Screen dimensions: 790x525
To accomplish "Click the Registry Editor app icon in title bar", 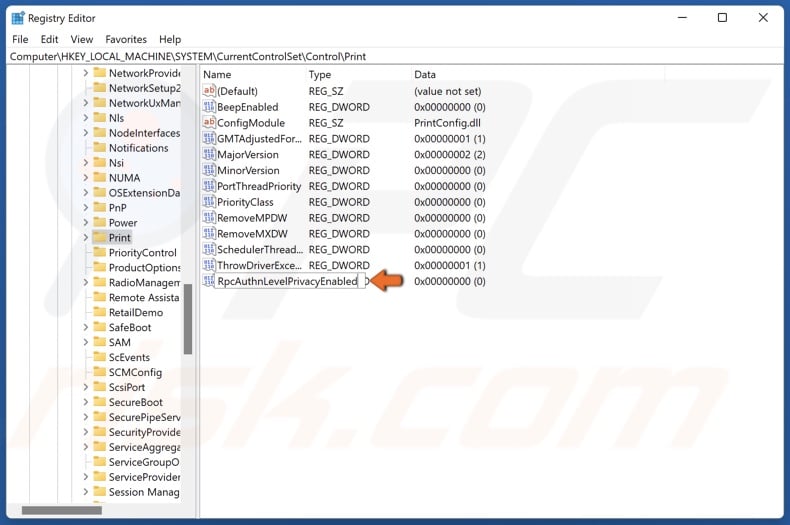I will pyautogui.click(x=18, y=18).
